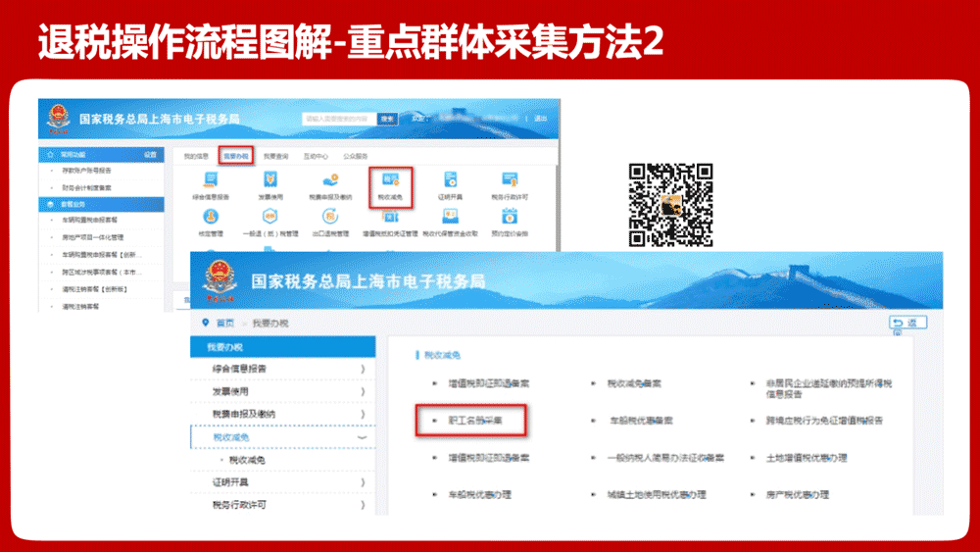Open the 房产税优惠办理 link
Viewport: 980px width, 552px height.
[x=798, y=494]
